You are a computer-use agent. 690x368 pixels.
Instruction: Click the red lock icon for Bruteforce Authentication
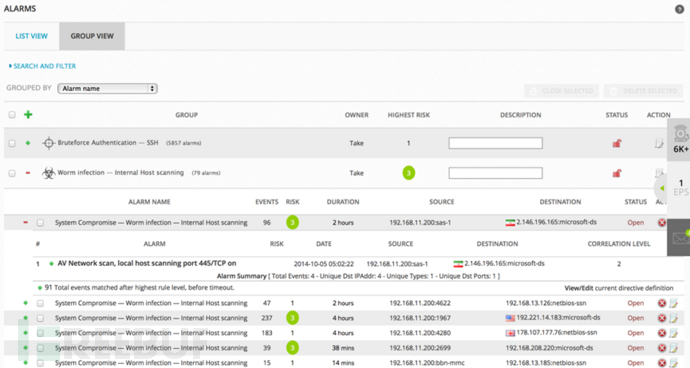coord(617,143)
